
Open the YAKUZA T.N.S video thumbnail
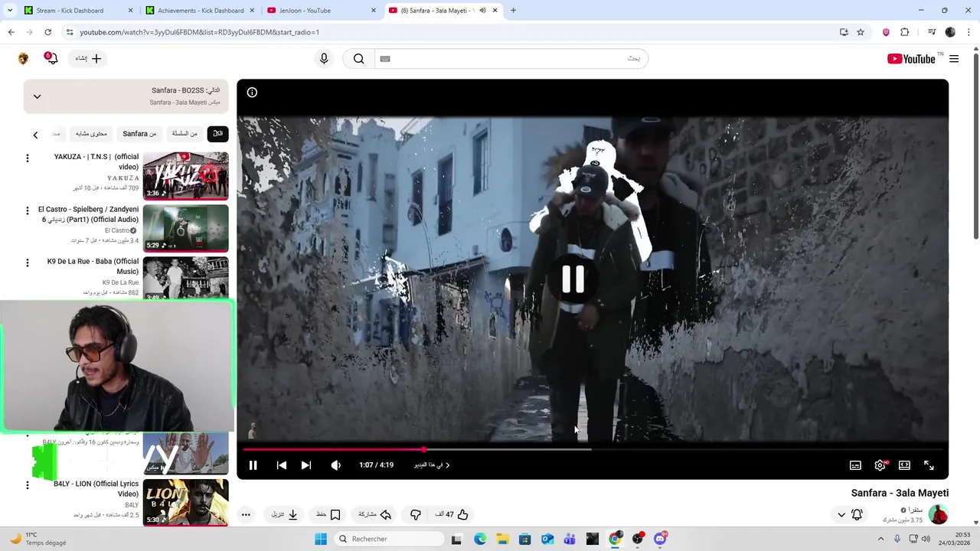coord(185,175)
